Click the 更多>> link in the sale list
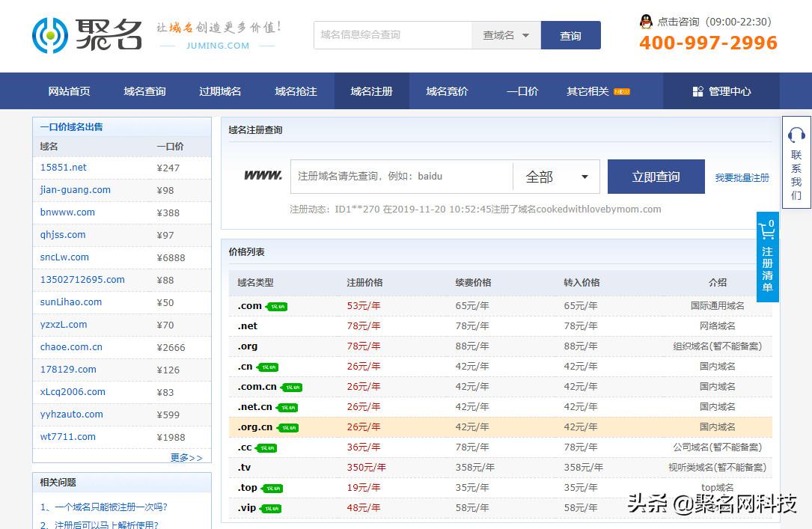 pos(186,457)
